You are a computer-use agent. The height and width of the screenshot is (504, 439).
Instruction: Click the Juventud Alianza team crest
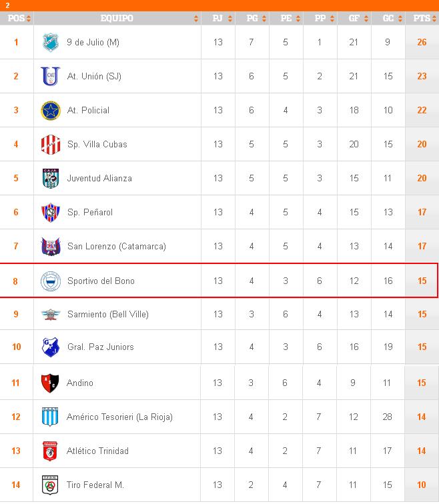51,179
